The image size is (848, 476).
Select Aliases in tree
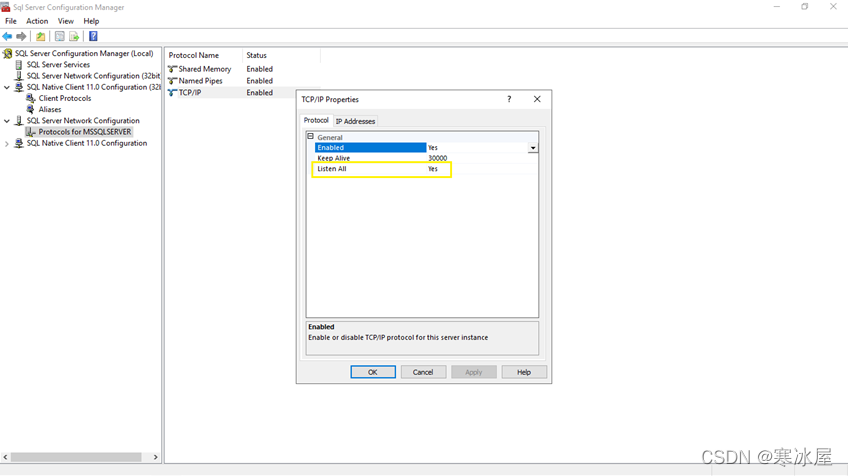50,109
